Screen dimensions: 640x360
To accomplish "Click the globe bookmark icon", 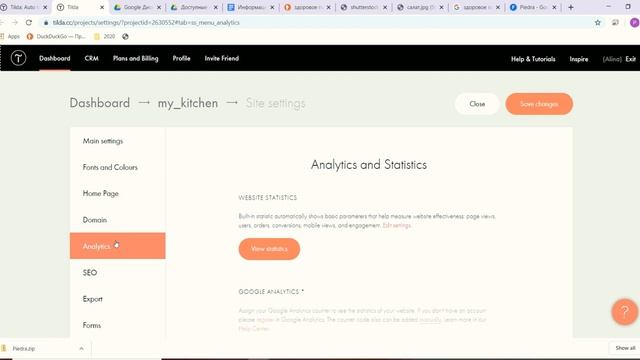I will pyautogui.click(x=125, y=36).
